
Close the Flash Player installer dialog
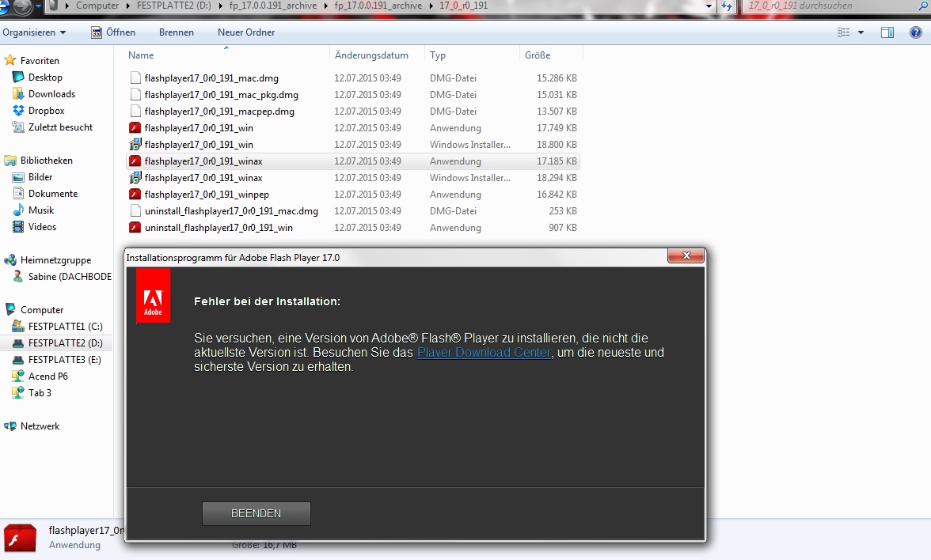point(686,255)
